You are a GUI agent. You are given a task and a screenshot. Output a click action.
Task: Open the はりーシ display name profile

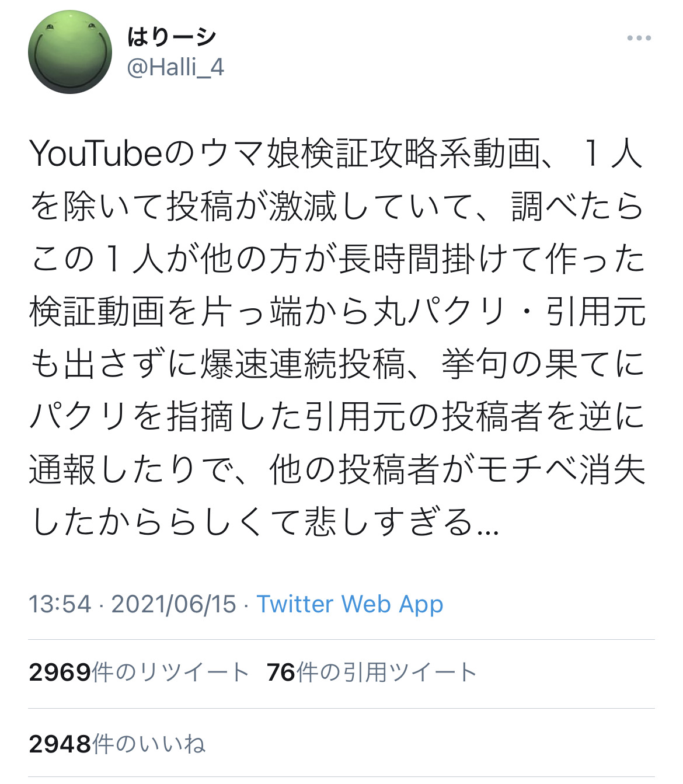[x=172, y=37]
